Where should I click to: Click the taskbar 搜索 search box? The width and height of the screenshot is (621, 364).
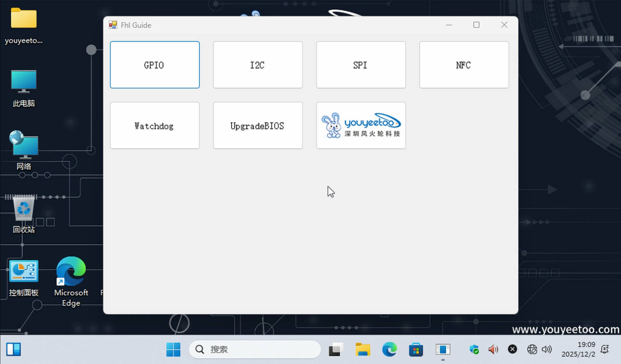tap(255, 350)
